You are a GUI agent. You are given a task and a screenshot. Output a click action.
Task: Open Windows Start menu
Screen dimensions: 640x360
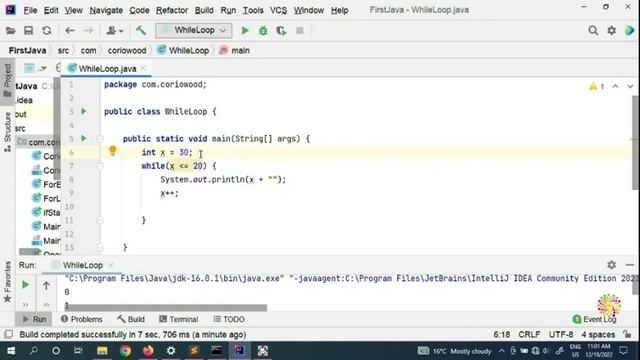(x=11, y=351)
